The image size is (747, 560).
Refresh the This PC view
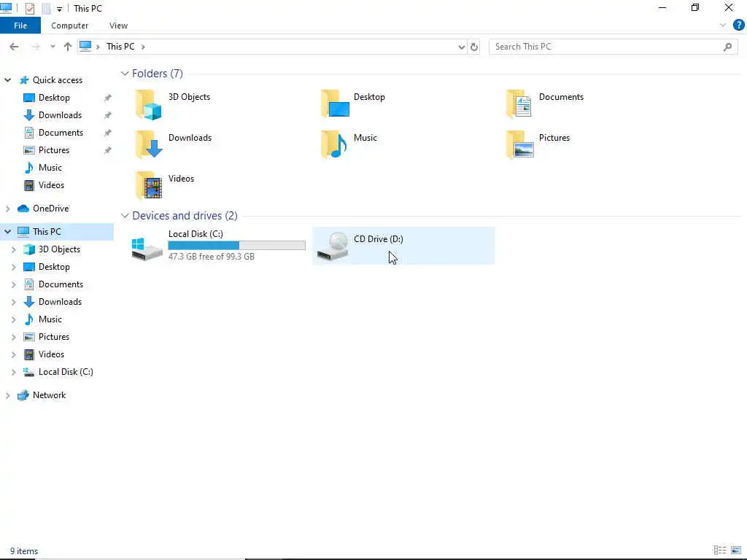click(474, 47)
